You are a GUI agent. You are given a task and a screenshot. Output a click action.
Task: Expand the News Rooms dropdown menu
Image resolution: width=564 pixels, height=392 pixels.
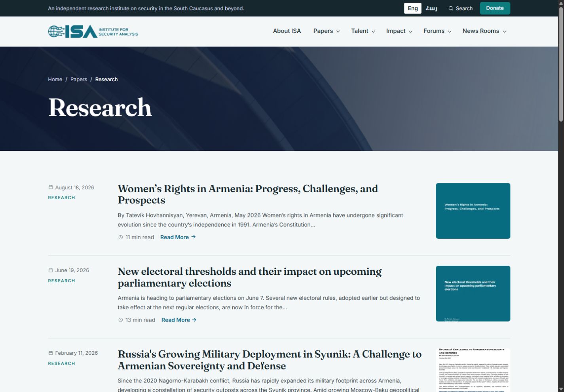484,31
